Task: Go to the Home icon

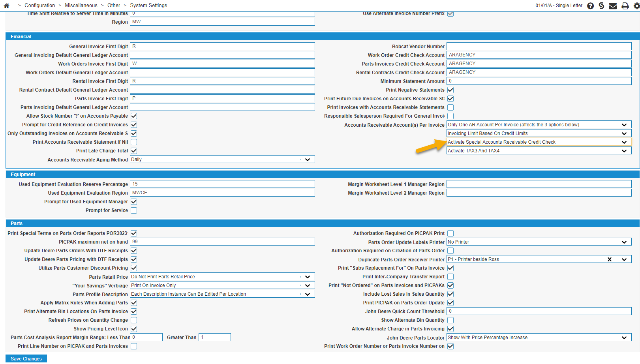Action: [x=6, y=6]
